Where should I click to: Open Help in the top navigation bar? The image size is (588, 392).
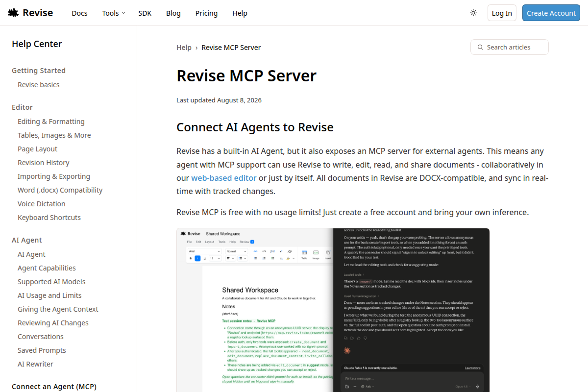click(240, 13)
